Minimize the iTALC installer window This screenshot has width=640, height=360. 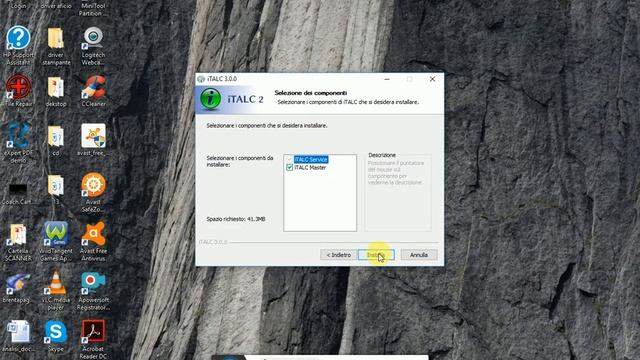coord(387,79)
